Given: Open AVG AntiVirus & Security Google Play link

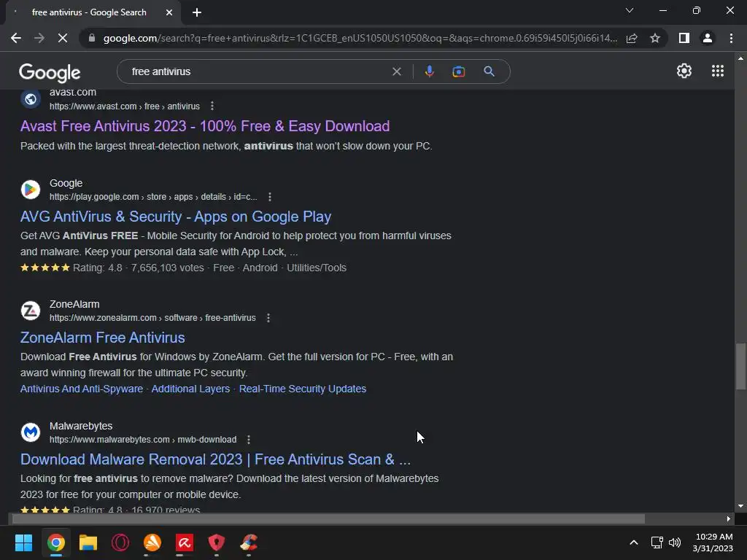Looking at the screenshot, I should pyautogui.click(x=176, y=217).
